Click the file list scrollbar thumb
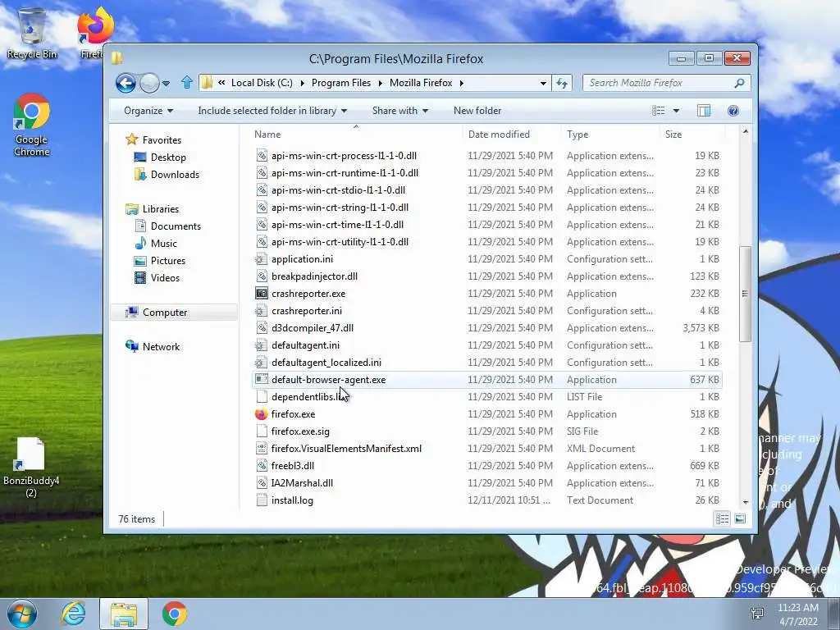840x630 pixels. (745, 293)
